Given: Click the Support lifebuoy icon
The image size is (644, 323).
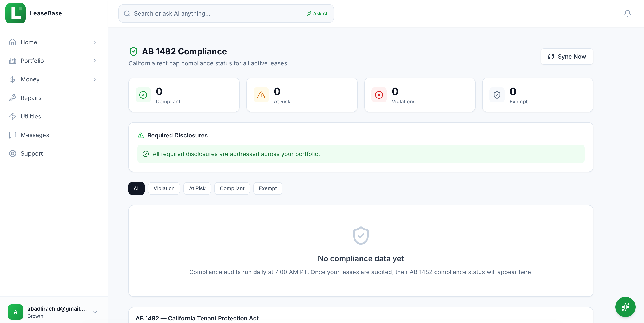Looking at the screenshot, I should pos(12,153).
